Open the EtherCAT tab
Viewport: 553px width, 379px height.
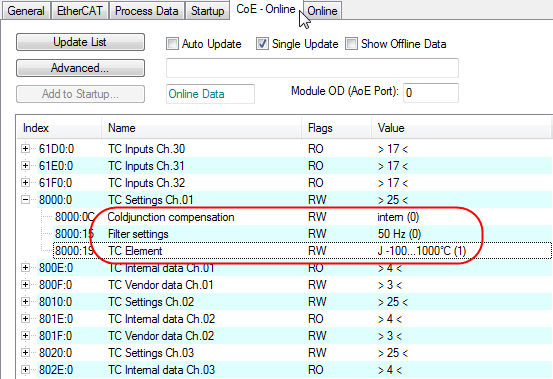point(80,11)
